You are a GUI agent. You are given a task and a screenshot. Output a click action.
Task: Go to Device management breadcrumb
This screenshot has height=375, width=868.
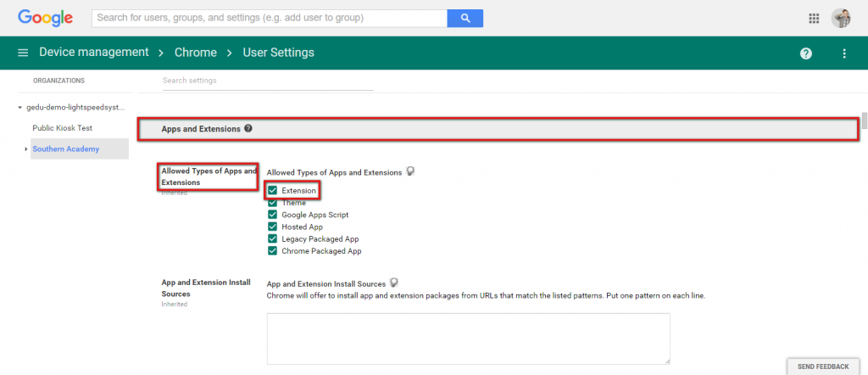click(x=94, y=52)
